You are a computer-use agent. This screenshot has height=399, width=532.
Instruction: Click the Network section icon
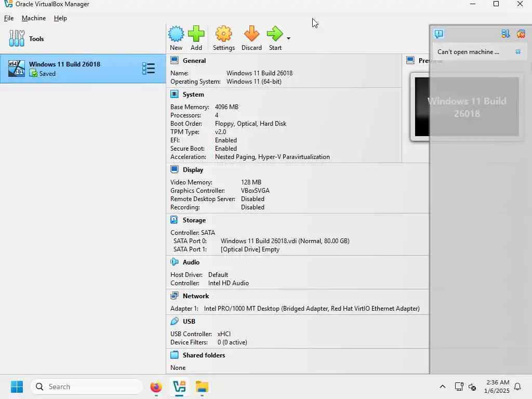[175, 296]
